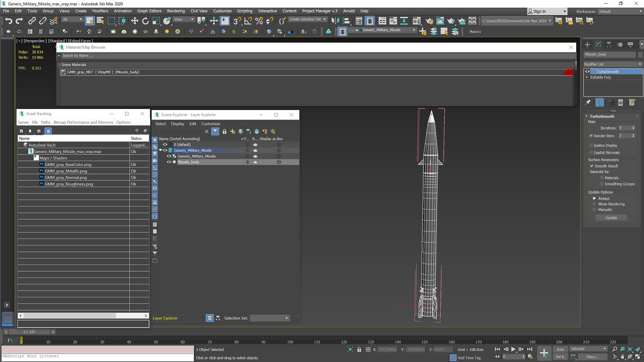
Task: Toggle the Angle Snap icon
Action: tap(248, 21)
